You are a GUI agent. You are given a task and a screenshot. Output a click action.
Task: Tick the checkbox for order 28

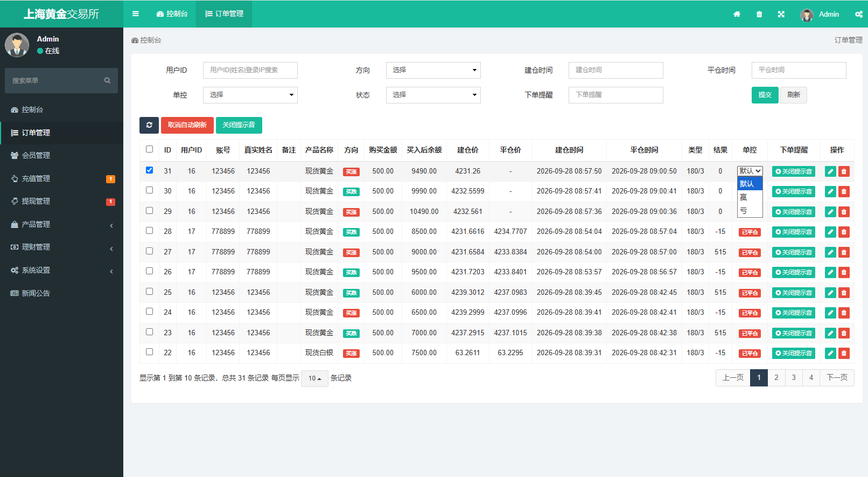[149, 231]
